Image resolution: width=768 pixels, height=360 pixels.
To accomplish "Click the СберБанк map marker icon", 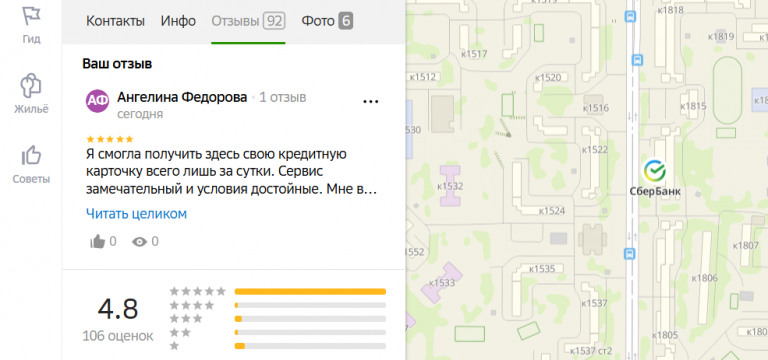I will point(655,170).
